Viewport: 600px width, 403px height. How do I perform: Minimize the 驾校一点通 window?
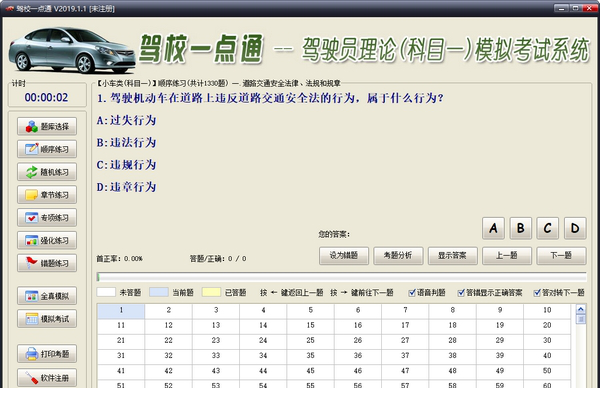click(561, 8)
